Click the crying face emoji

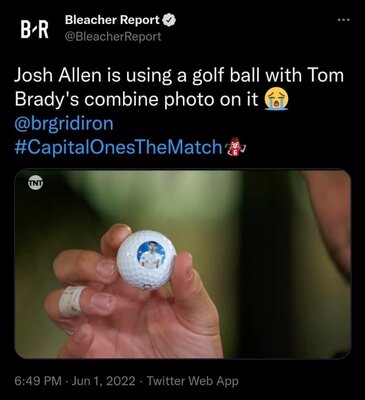coord(276,100)
